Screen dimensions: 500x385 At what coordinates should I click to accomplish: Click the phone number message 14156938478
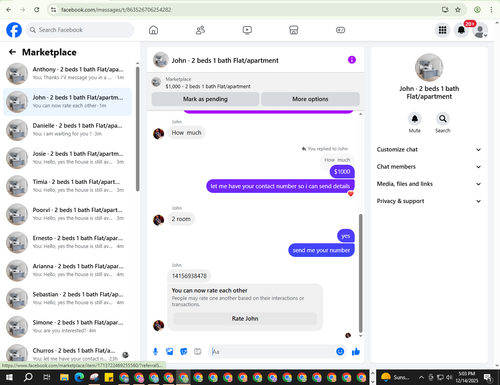pyautogui.click(x=189, y=276)
